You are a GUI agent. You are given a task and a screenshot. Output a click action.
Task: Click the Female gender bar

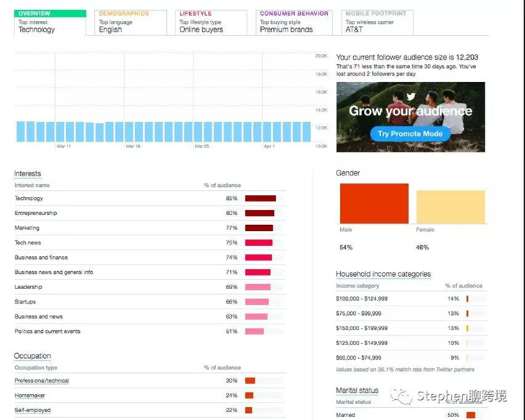click(x=450, y=207)
